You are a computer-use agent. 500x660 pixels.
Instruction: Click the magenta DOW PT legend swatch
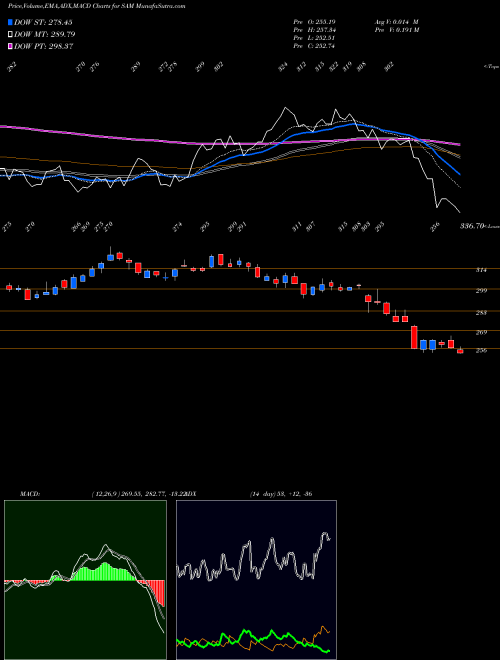tap(10, 46)
